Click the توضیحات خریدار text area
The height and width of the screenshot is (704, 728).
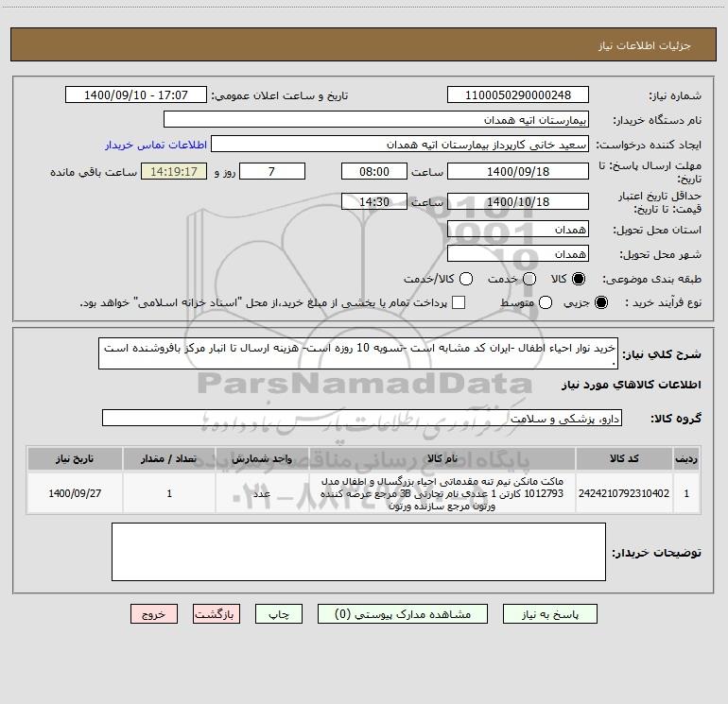358,552
